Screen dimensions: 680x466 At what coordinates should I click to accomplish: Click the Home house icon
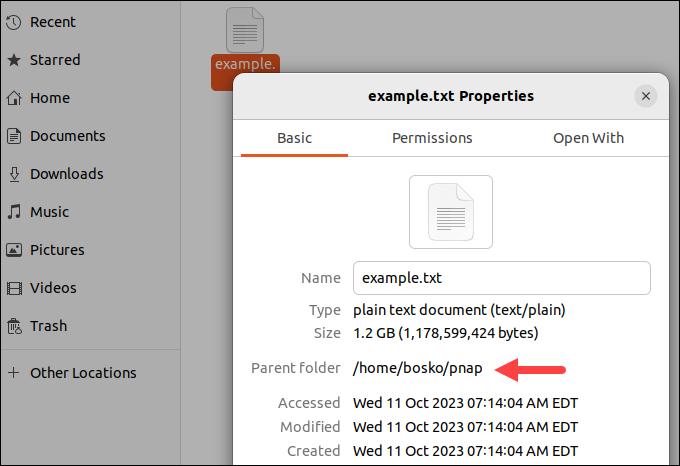pos(14,98)
